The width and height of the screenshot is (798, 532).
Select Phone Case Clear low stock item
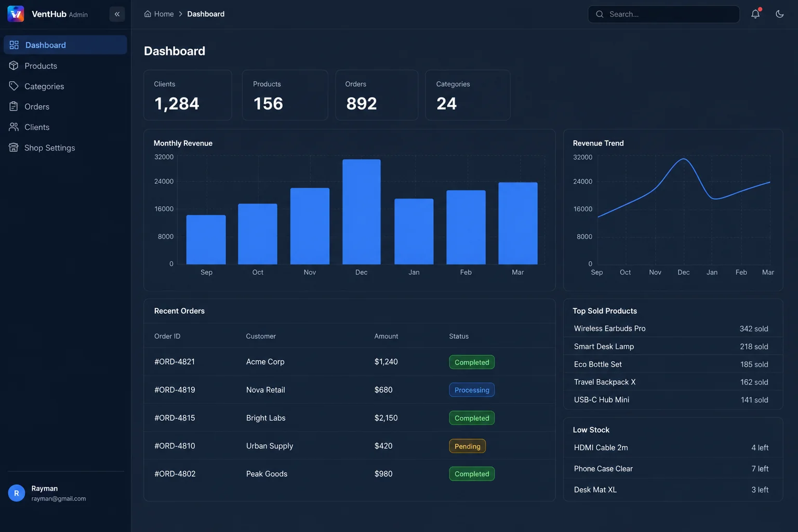tap(673, 469)
